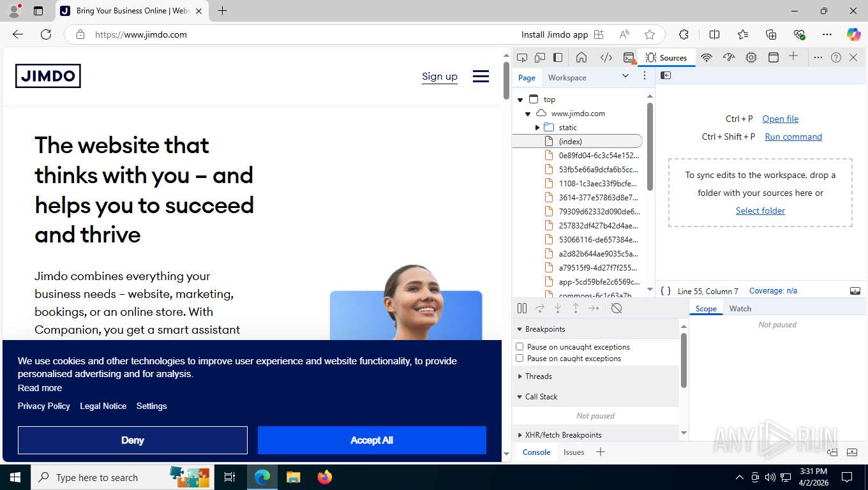
Task: Step over next function call
Action: click(x=540, y=308)
